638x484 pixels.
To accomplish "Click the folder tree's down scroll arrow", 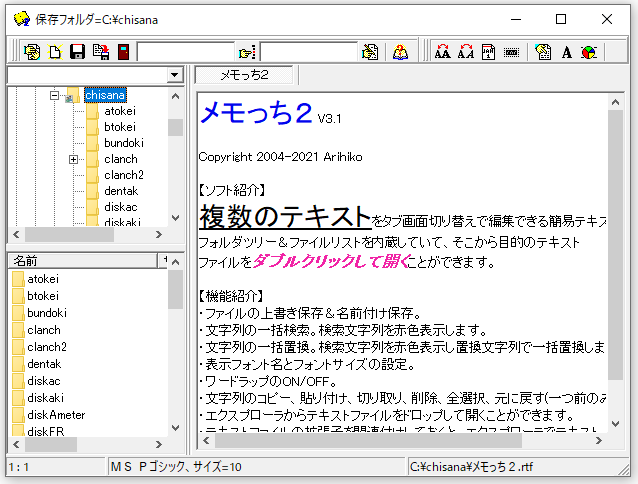I will point(176,219).
